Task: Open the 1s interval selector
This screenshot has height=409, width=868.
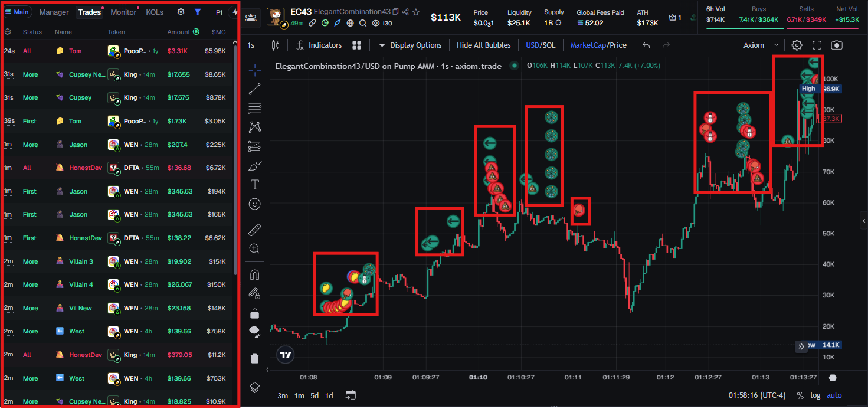Action: click(251, 45)
